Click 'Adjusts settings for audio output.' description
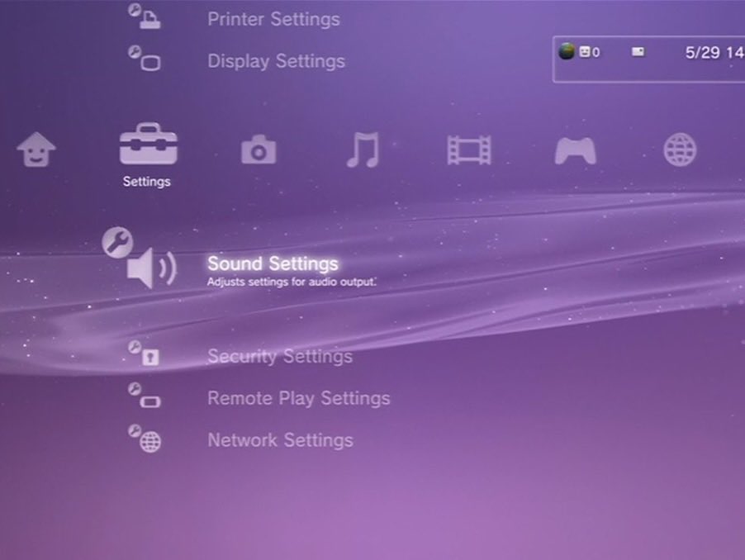This screenshot has width=745, height=560. [292, 282]
